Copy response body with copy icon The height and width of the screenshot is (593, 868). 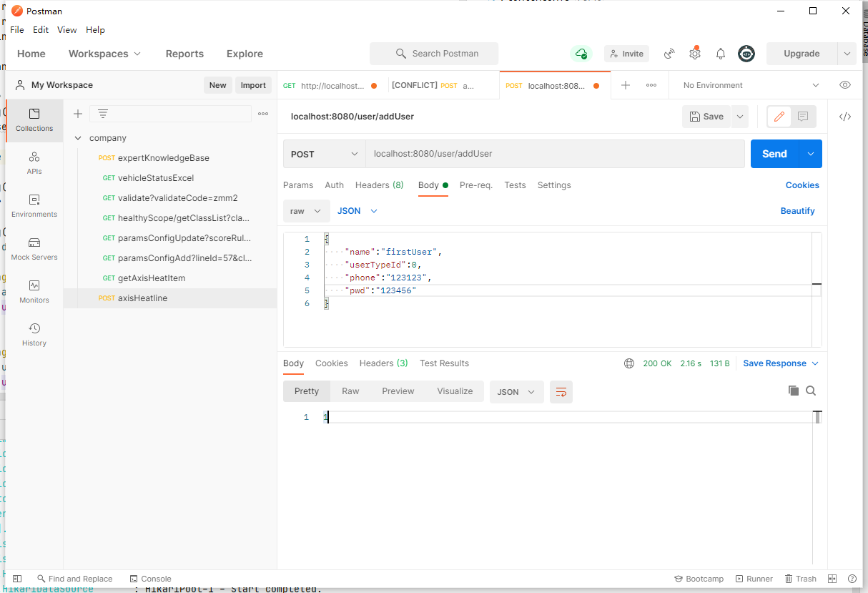[x=793, y=391]
